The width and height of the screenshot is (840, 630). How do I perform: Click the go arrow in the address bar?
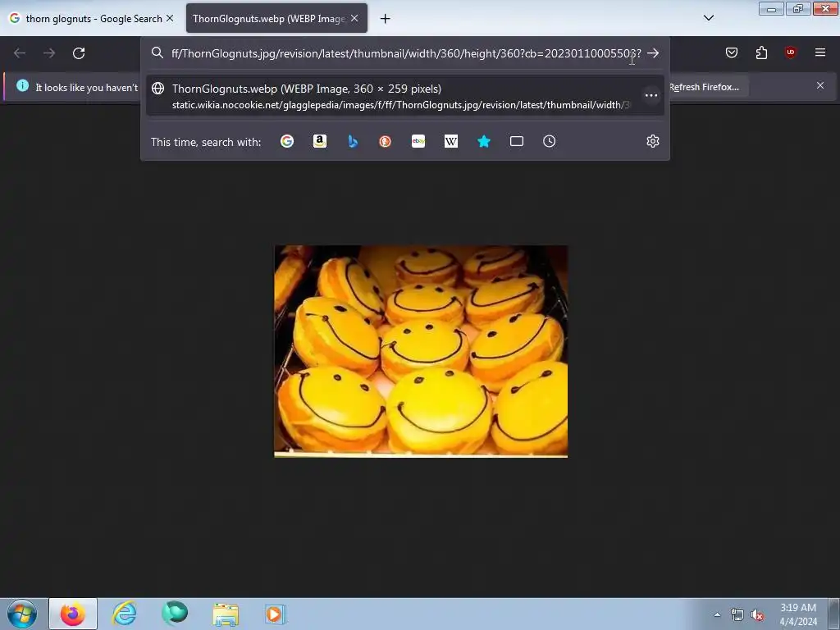(653, 53)
